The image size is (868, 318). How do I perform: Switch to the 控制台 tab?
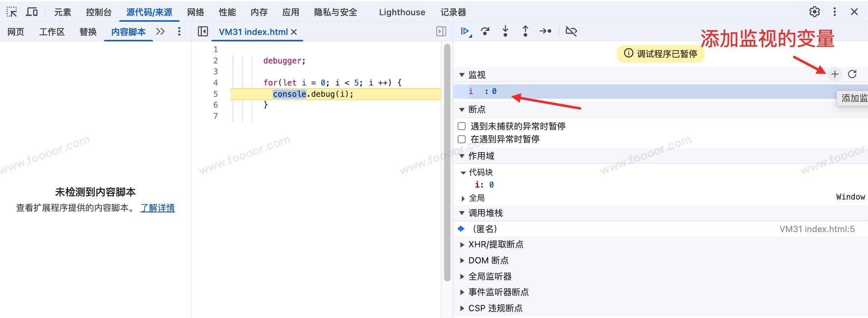coord(98,12)
